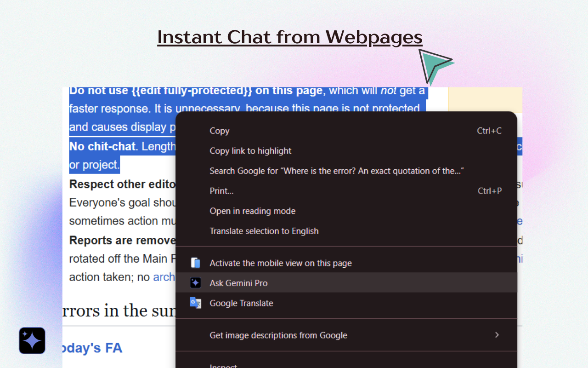The height and width of the screenshot is (368, 588).
Task: Open the Print dialog from the menu
Action: click(221, 190)
